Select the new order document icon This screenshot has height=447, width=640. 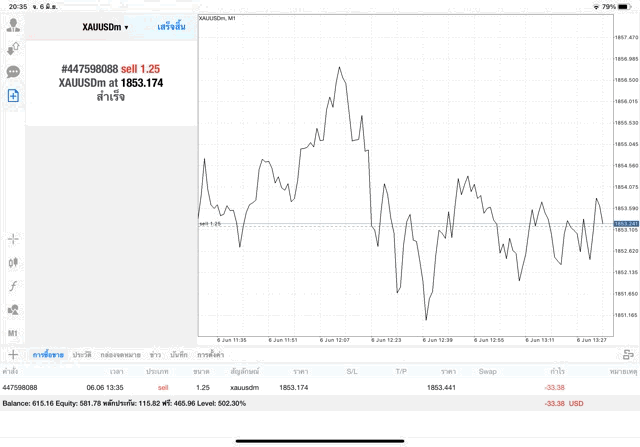(x=13, y=96)
